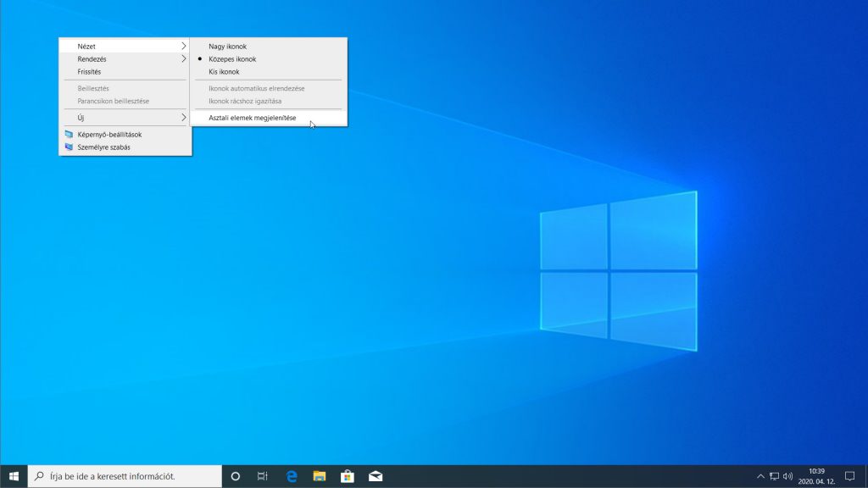This screenshot has width=868, height=488.
Task: Click Ikonok automatikus elrendezése option
Action: pos(269,88)
